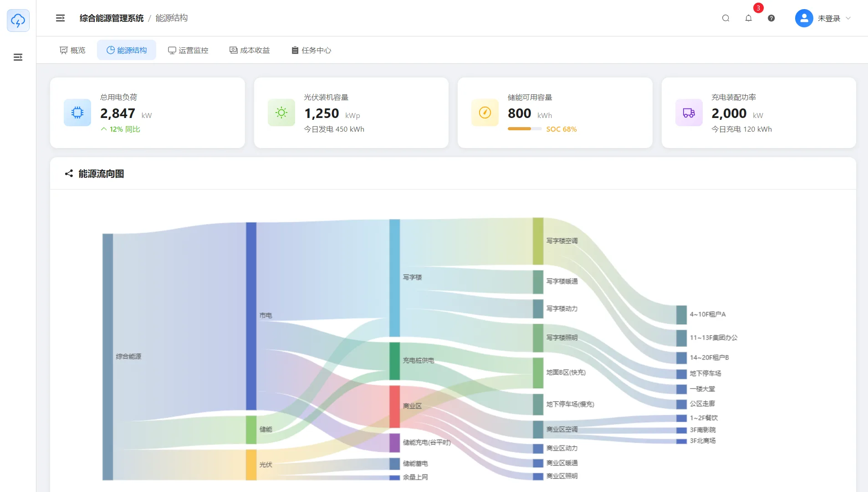868x492 pixels.
Task: Click the green 充电桩供电 node bar
Action: click(394, 361)
